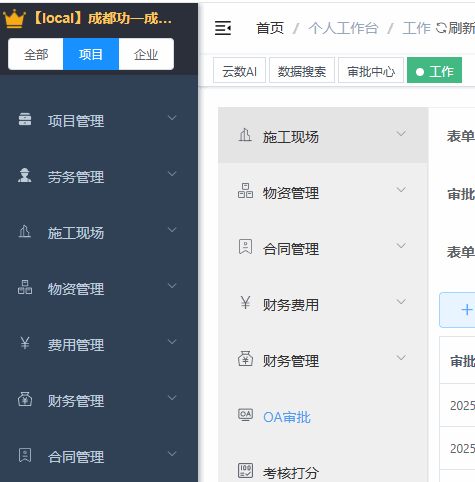
Task: Go to 首页 breadcrumb link
Action: (x=270, y=28)
